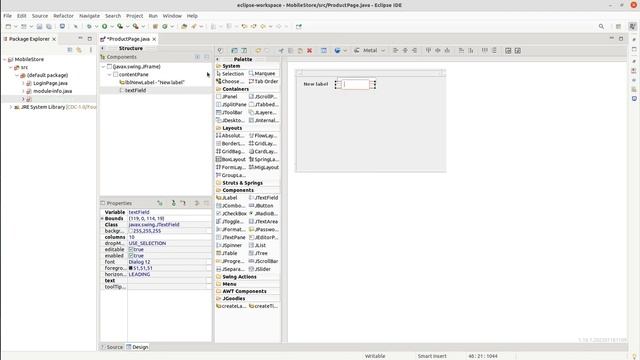Open the Eclipse search magnifier icon

(601, 27)
